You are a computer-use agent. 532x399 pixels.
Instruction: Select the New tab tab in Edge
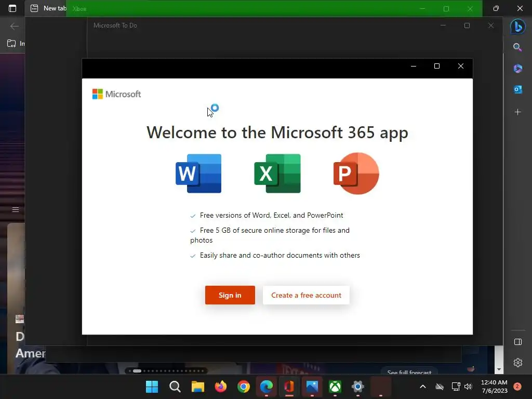pyautogui.click(x=48, y=8)
